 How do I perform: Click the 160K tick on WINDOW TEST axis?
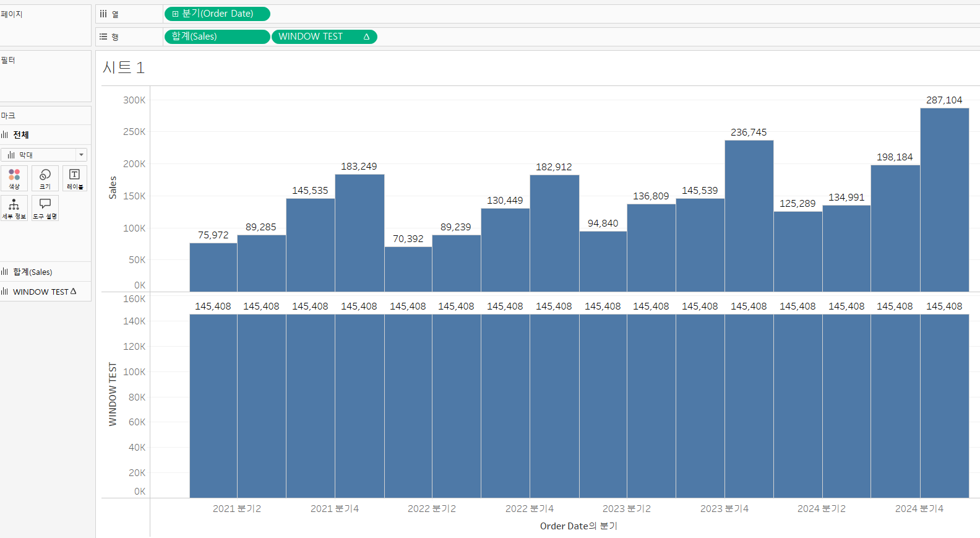(x=134, y=299)
